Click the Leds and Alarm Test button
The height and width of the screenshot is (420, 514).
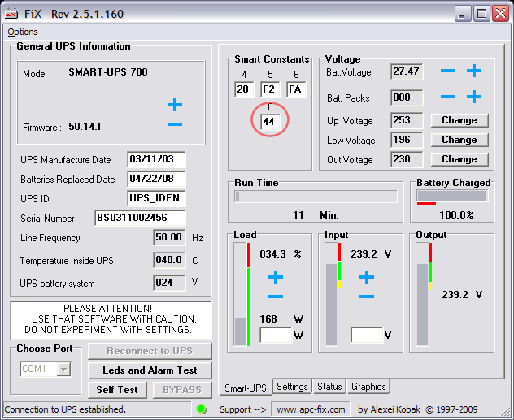tap(150, 370)
